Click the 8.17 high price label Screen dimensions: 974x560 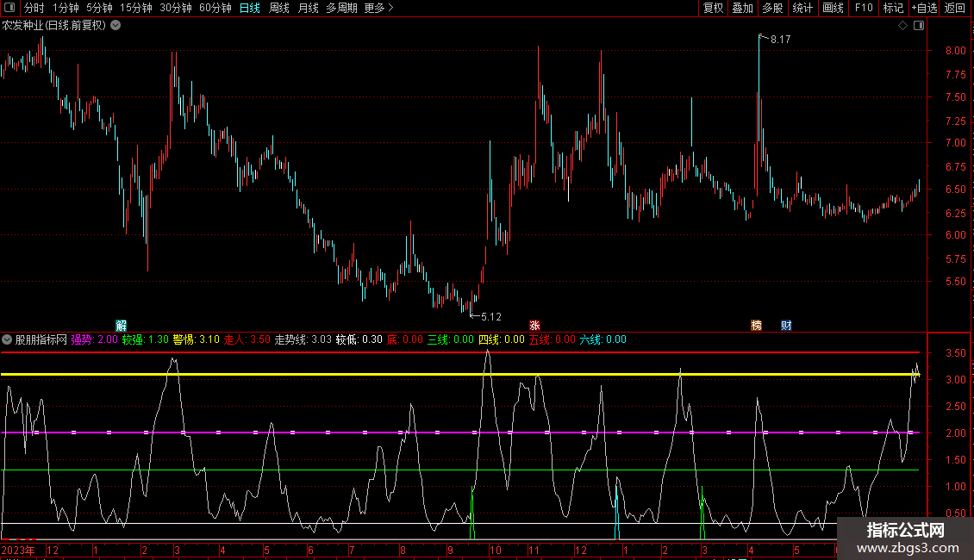pyautogui.click(x=780, y=40)
